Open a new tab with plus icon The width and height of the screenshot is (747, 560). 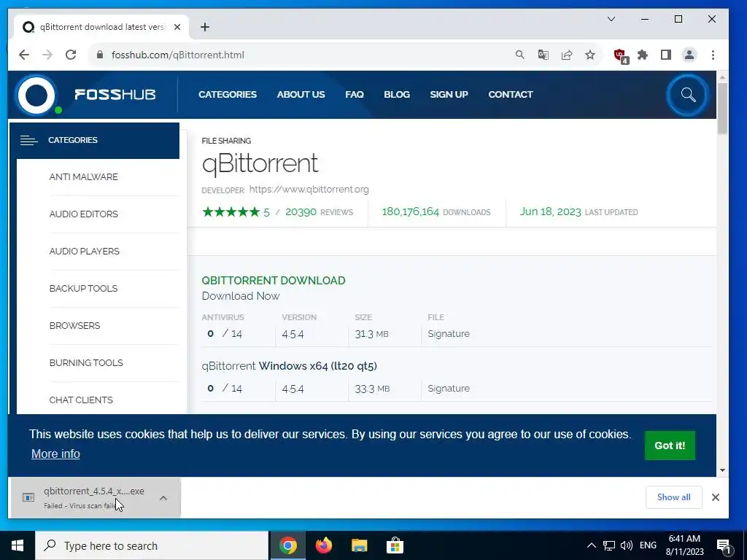pyautogui.click(x=205, y=27)
